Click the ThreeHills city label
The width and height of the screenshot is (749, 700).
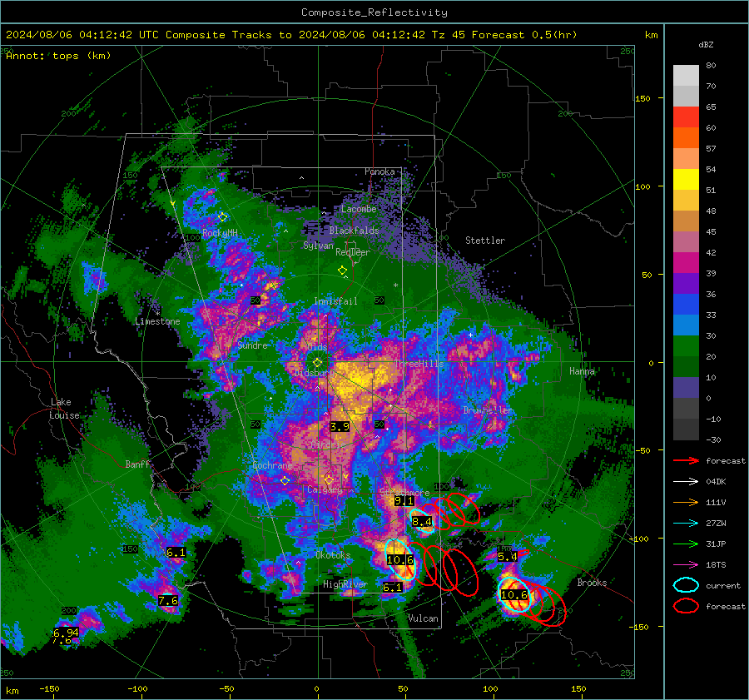419,364
